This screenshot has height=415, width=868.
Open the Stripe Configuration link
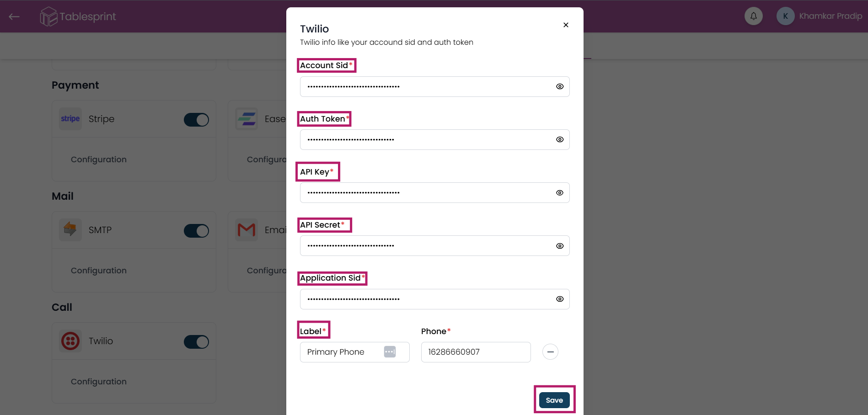pos(99,160)
